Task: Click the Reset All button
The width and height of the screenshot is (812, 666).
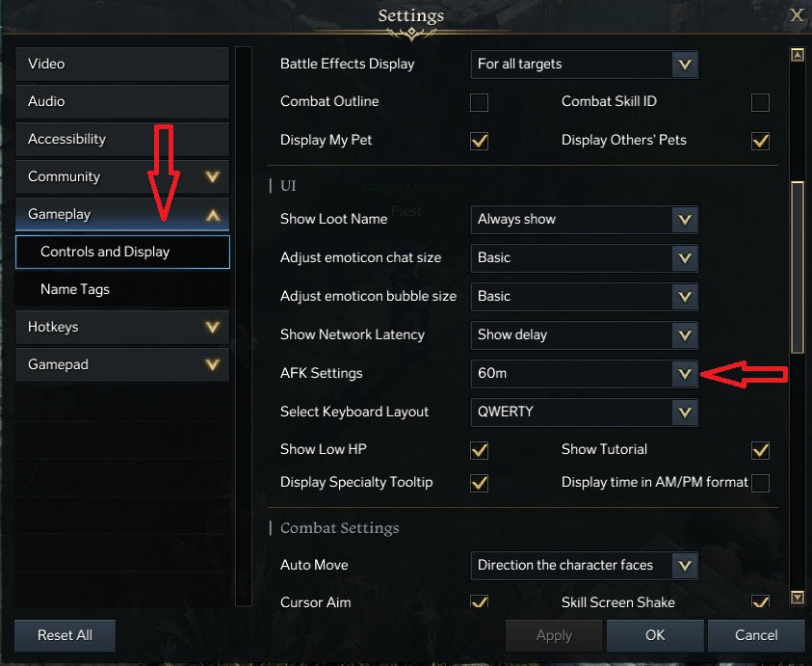Action: tap(65, 635)
